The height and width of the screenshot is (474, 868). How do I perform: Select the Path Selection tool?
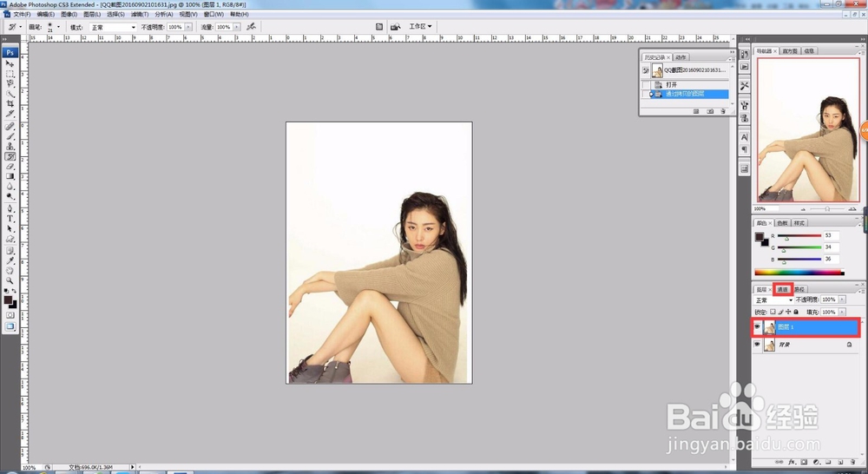[x=10, y=228]
